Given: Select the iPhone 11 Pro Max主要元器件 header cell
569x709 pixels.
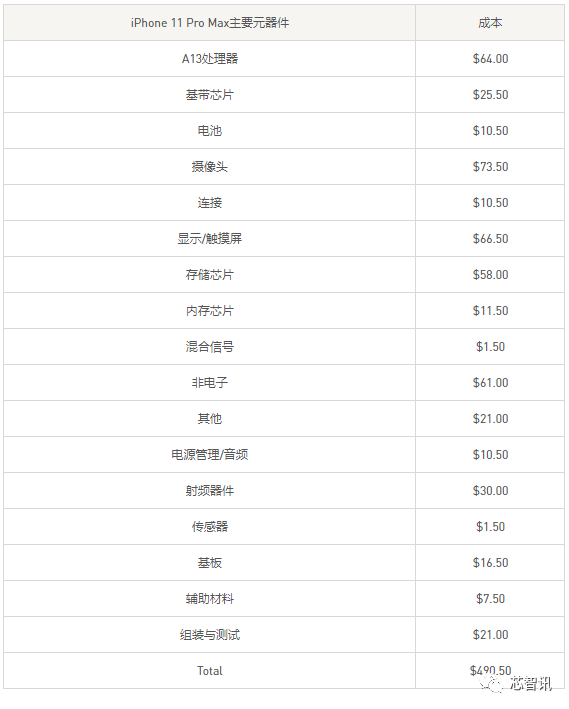Looking at the screenshot, I should tap(209, 23).
